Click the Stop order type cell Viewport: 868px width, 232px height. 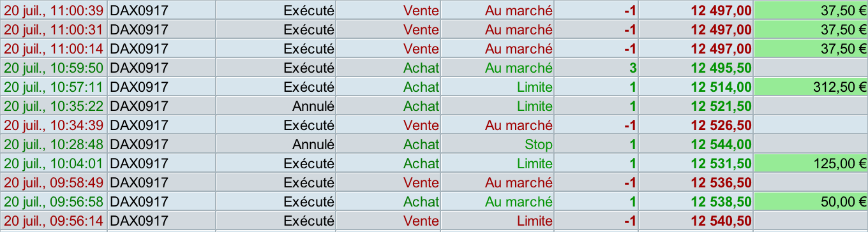(498, 144)
